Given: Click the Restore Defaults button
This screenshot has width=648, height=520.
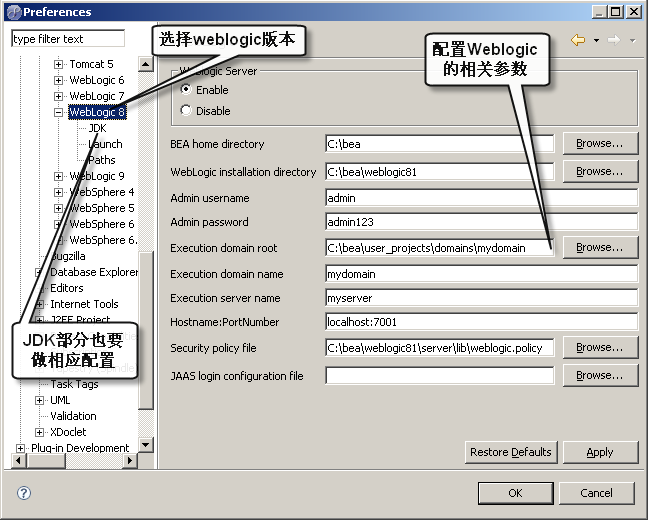Looking at the screenshot, I should pos(510,452).
